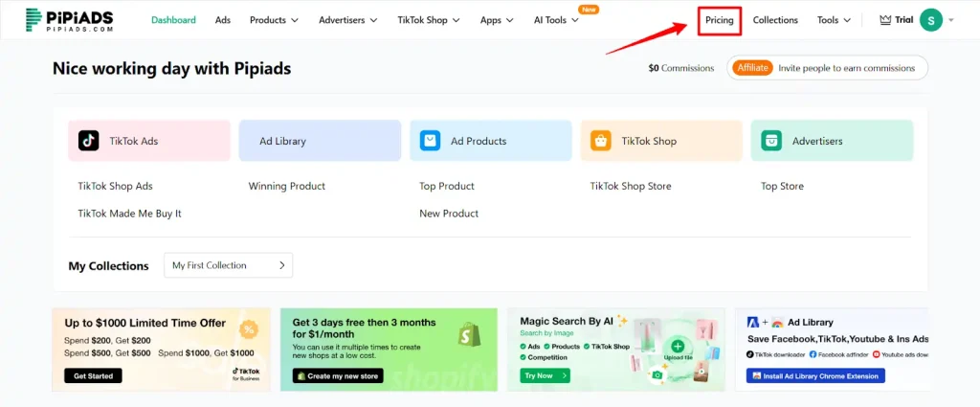Screen dimensions: 980x407
Task: Click the Try Now button
Action: click(545, 375)
